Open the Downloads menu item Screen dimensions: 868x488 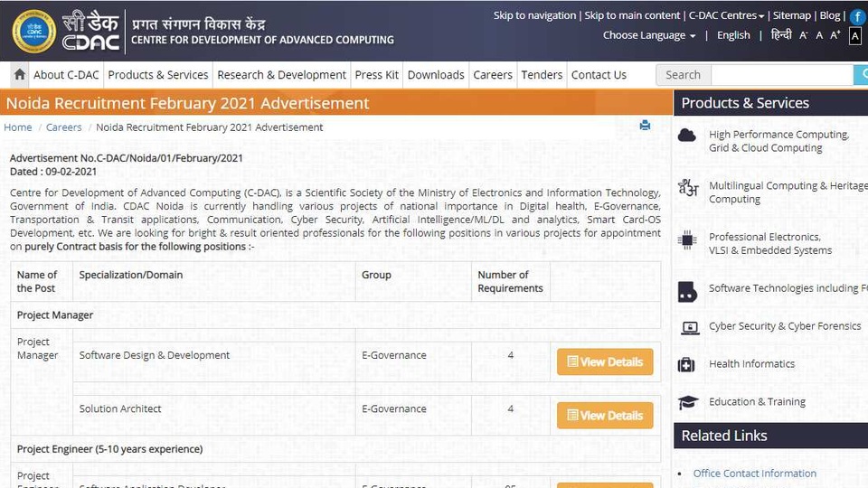tap(436, 75)
